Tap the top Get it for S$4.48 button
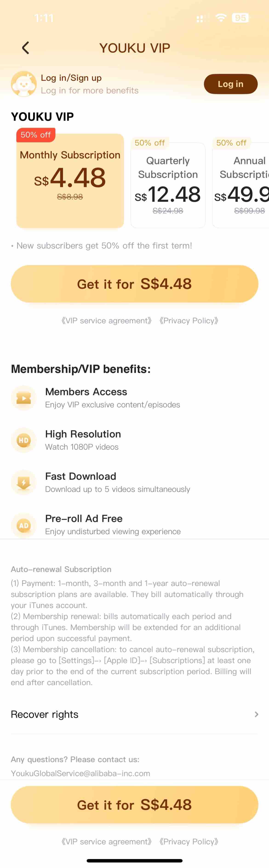 pyautogui.click(x=134, y=284)
